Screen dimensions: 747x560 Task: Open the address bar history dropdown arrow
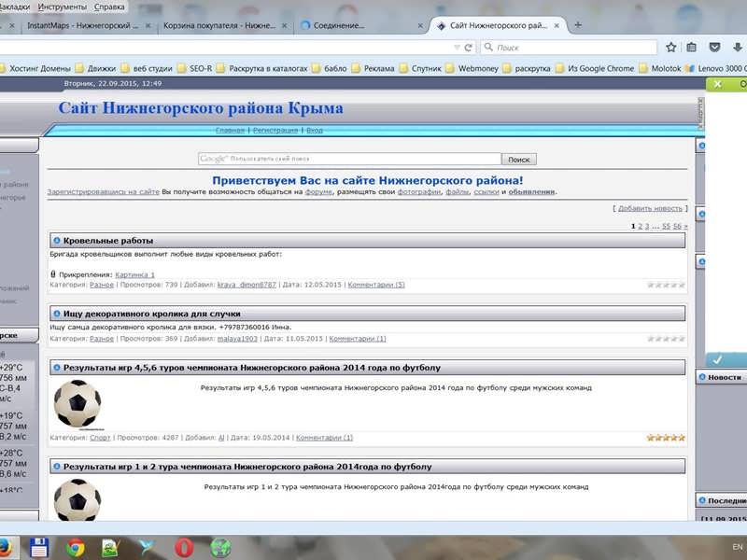[455, 47]
